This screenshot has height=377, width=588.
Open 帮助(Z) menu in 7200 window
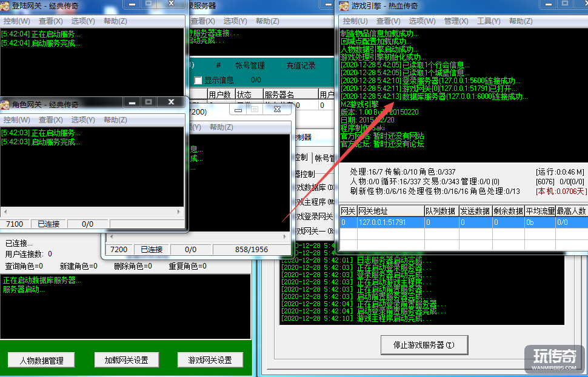point(221,127)
